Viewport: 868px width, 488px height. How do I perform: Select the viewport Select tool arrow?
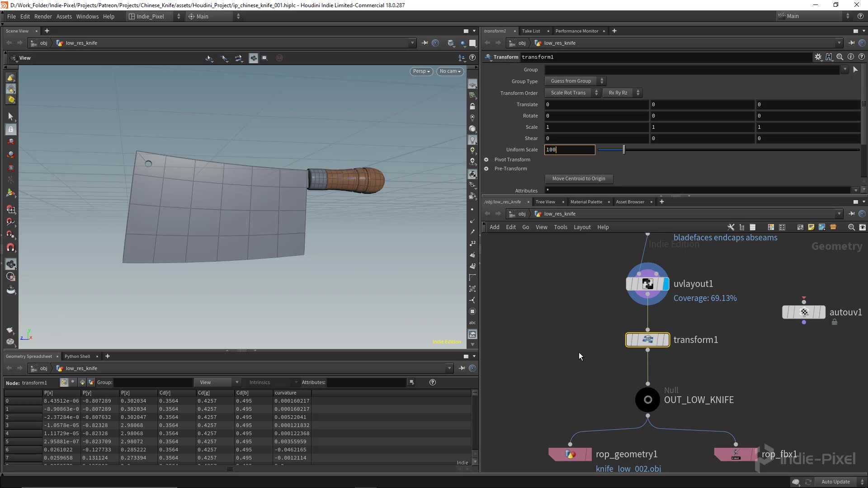[11, 117]
